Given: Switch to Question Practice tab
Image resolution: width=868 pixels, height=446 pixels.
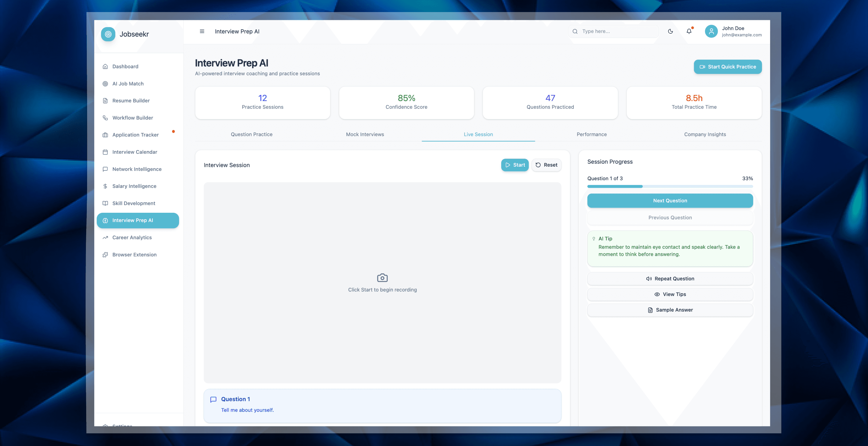Looking at the screenshot, I should 251,134.
